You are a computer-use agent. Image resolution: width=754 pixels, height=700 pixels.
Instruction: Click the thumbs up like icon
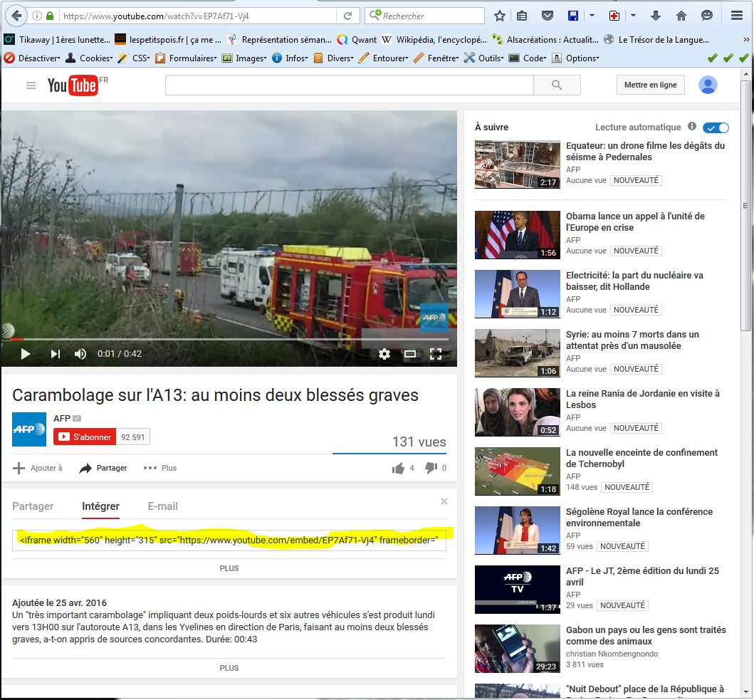[398, 468]
